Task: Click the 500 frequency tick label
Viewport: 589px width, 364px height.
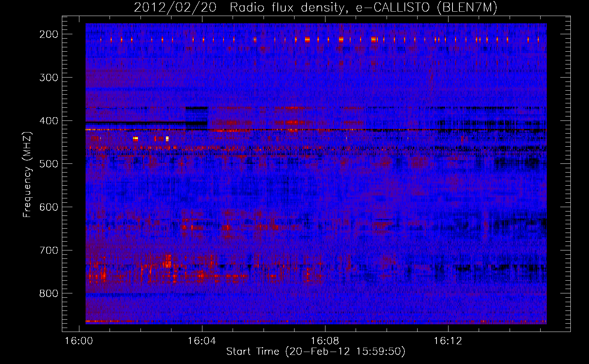Action: 48,164
